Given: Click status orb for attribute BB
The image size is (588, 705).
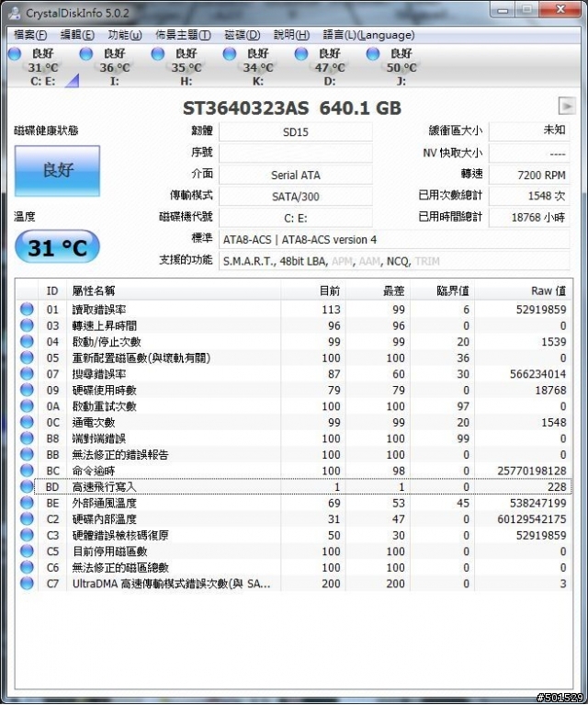Looking at the screenshot, I should coord(27,455).
